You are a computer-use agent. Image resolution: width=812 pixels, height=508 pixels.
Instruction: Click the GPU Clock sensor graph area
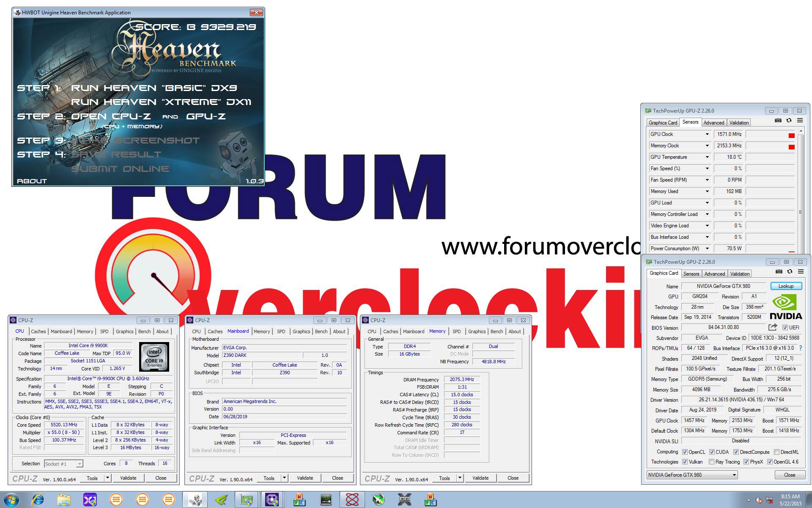click(770, 134)
